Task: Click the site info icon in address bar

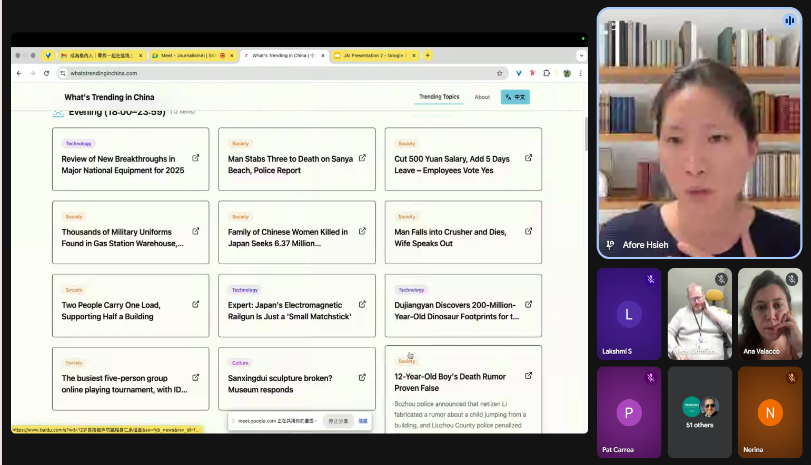Action: (x=63, y=73)
